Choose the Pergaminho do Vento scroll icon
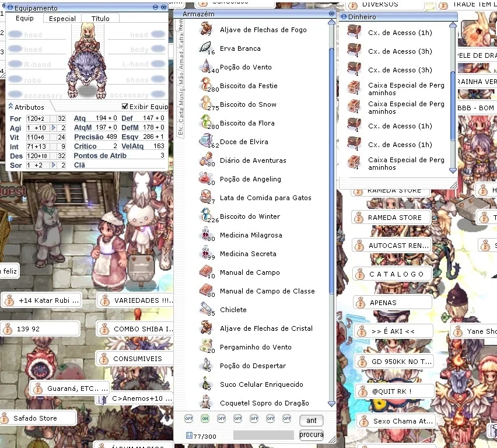Viewport: 497px width, 448px height. click(206, 346)
